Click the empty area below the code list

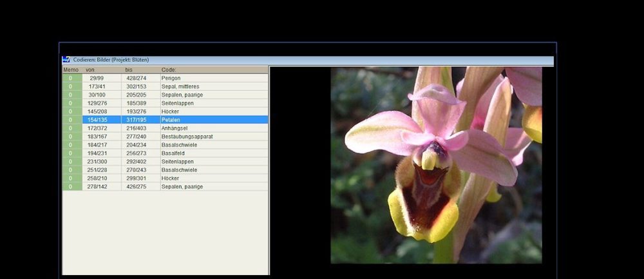pos(165,232)
